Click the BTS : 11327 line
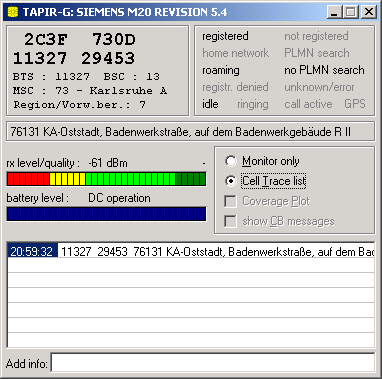 click(x=86, y=76)
